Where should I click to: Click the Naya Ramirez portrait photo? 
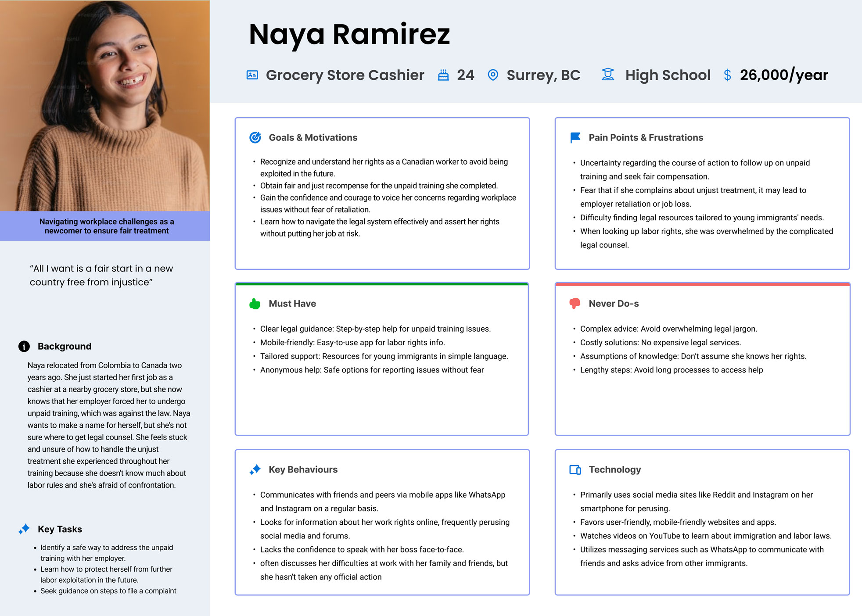tap(105, 106)
